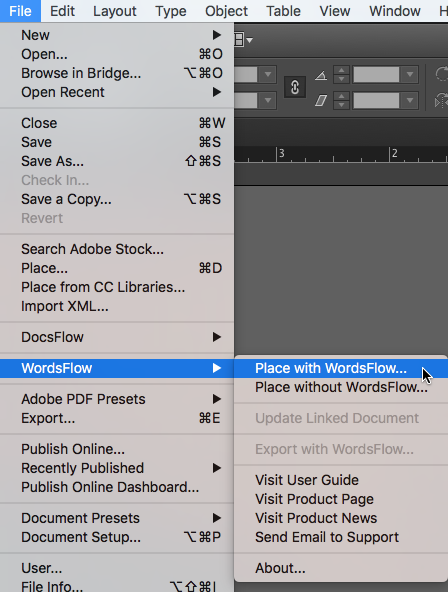Screen dimensions: 448x592
Task: Open the Edit menu
Action: (x=62, y=11)
